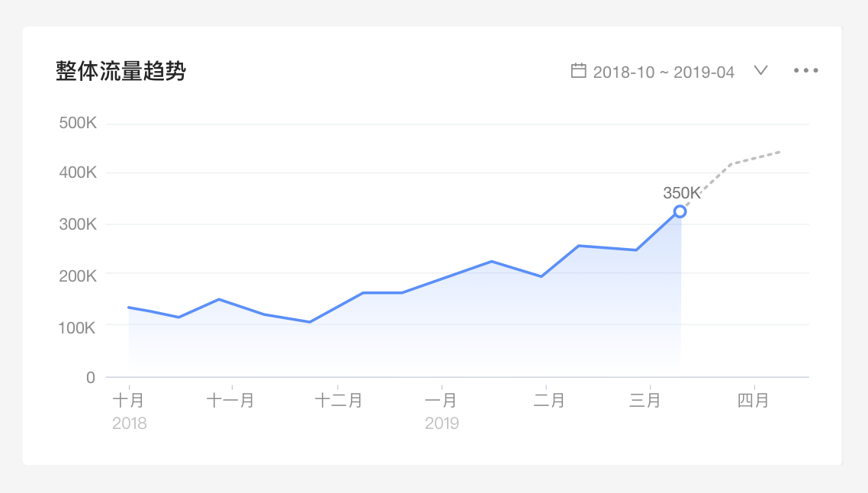This screenshot has width=868, height=493.
Task: Click the 350K data point marker
Action: [x=680, y=211]
